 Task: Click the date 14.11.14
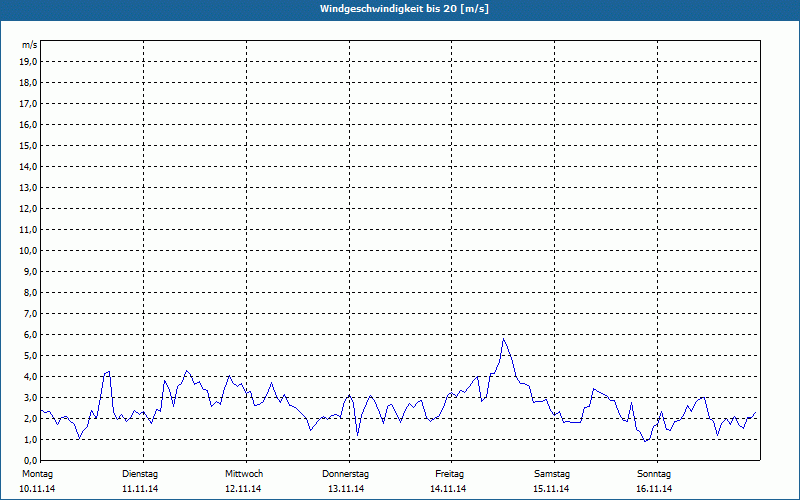pos(448,489)
